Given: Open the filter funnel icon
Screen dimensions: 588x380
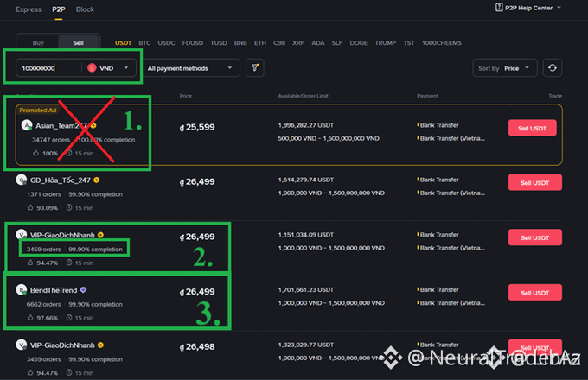Looking at the screenshot, I should (x=254, y=67).
